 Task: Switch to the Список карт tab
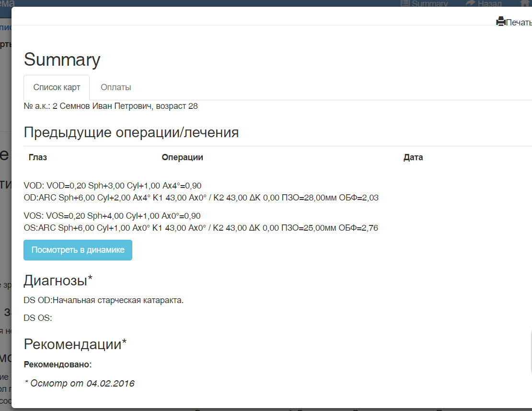[57, 87]
